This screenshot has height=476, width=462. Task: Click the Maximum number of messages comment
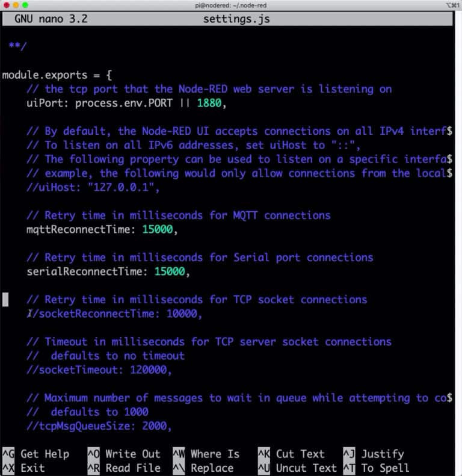[x=239, y=398]
